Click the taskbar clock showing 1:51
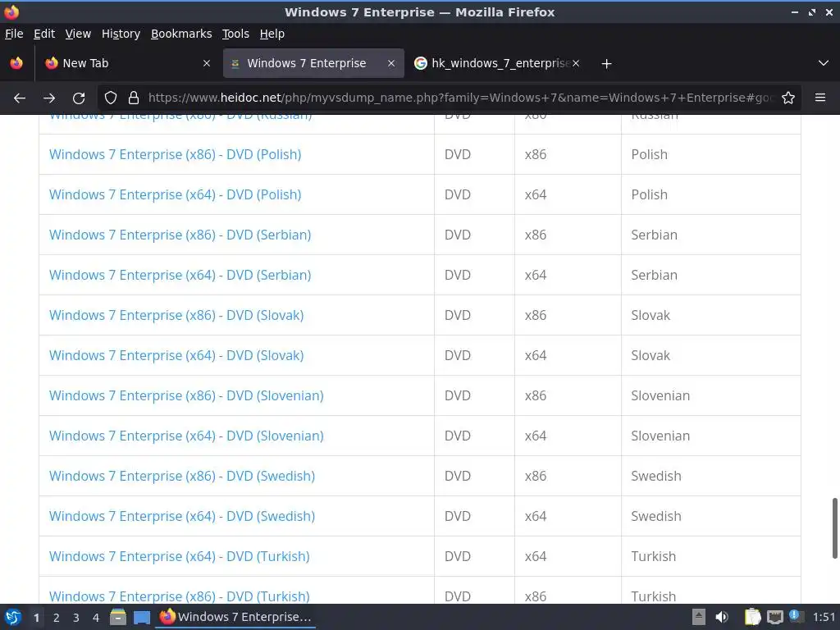The height and width of the screenshot is (630, 840). click(x=824, y=617)
